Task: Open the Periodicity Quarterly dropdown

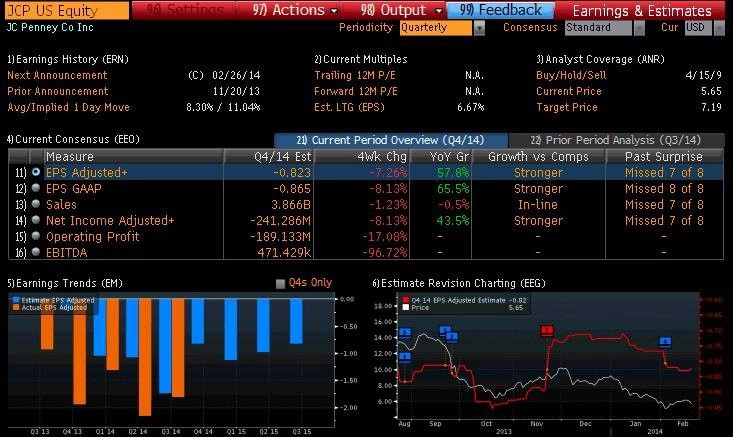Action: click(x=442, y=28)
